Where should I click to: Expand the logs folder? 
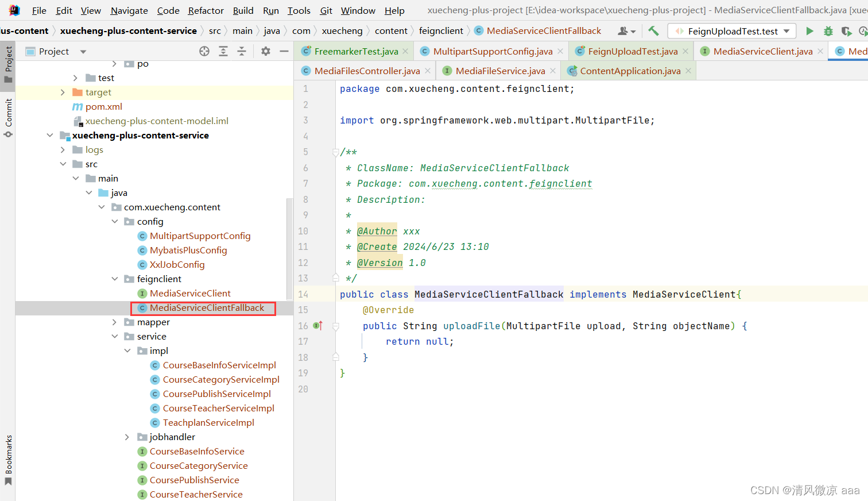63,149
